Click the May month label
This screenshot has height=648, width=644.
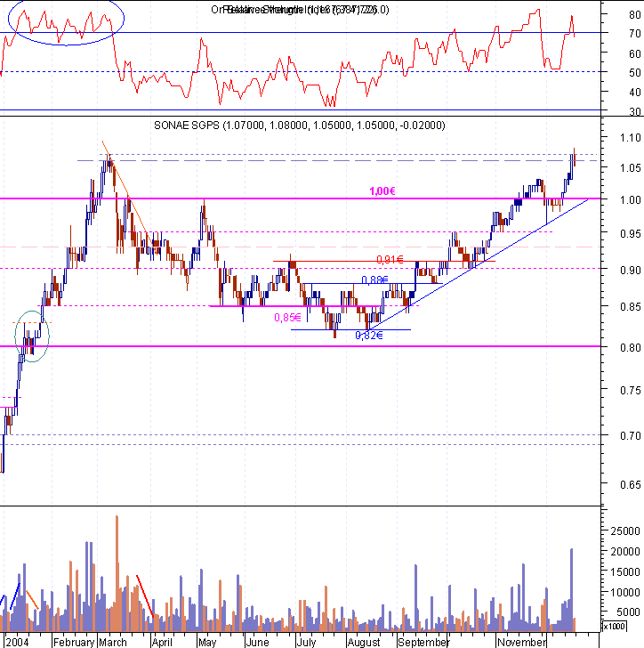pyautogui.click(x=207, y=642)
